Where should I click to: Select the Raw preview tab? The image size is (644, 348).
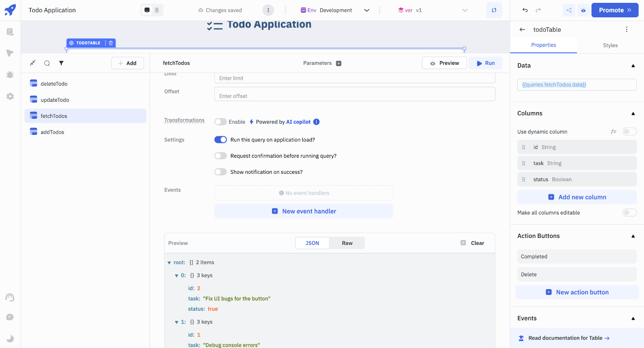pyautogui.click(x=347, y=243)
